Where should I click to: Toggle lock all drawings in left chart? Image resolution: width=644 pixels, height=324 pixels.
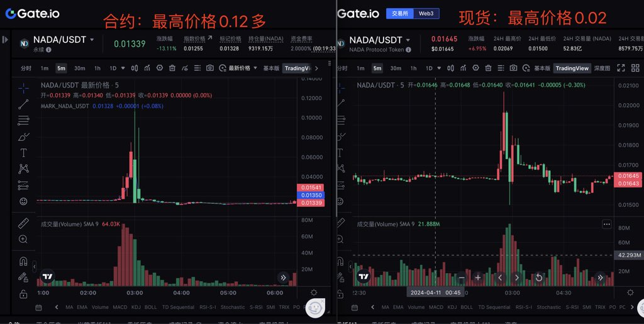(23, 294)
